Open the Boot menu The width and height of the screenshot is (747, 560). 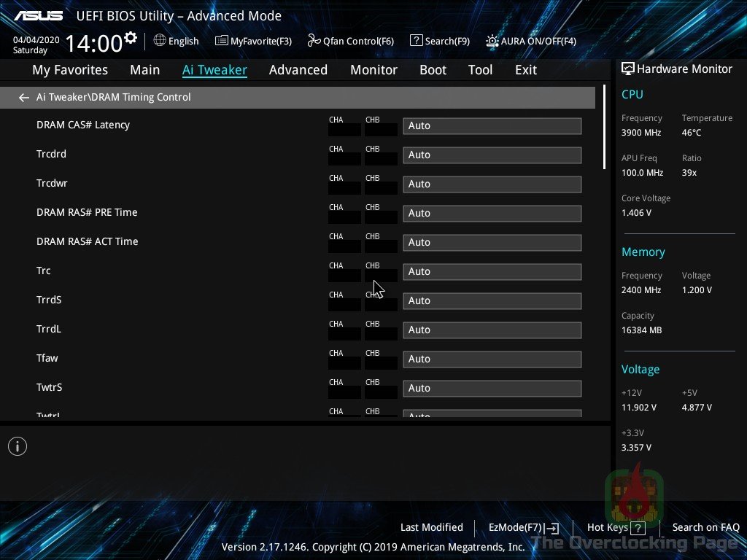pyautogui.click(x=433, y=69)
